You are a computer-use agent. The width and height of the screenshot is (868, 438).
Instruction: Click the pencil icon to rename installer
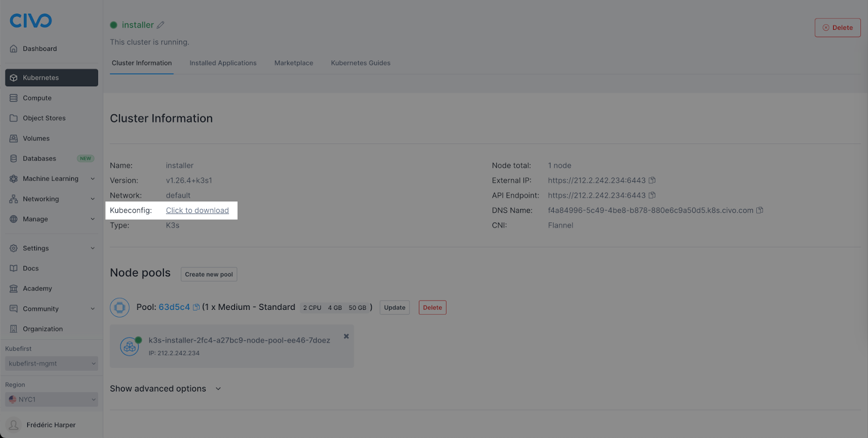pos(161,25)
